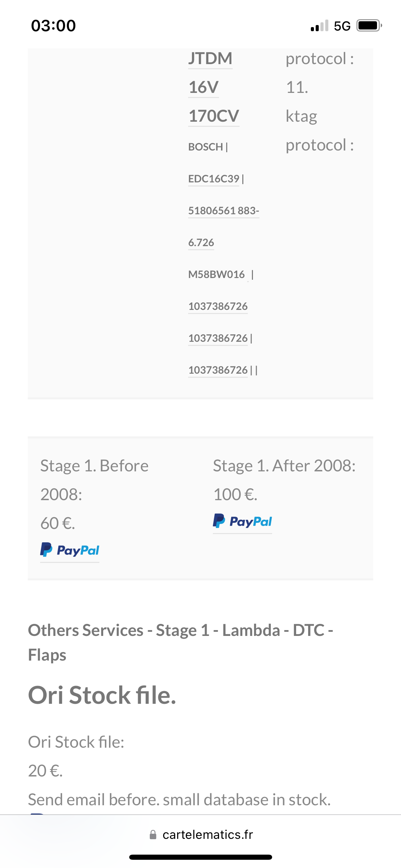401x868 pixels.
Task: Open the JTDM link
Action: 210,59
